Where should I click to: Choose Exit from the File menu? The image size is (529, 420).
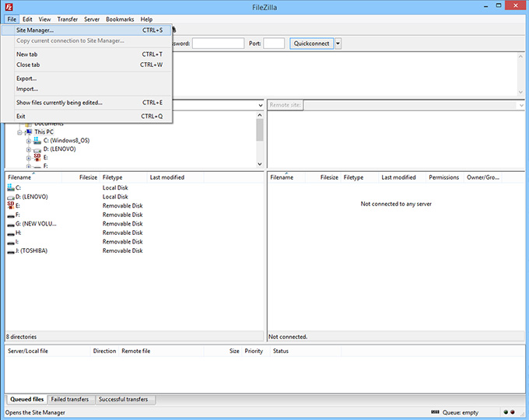tap(86, 117)
